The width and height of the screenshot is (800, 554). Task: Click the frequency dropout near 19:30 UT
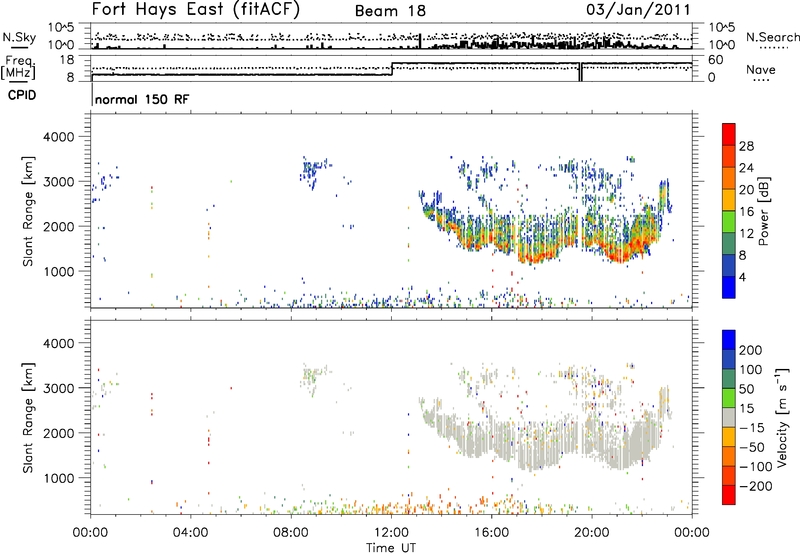[581, 72]
